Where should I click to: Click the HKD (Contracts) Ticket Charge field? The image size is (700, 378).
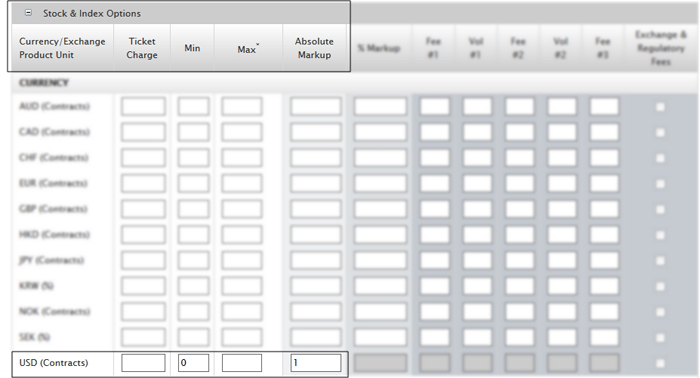pyautogui.click(x=143, y=235)
